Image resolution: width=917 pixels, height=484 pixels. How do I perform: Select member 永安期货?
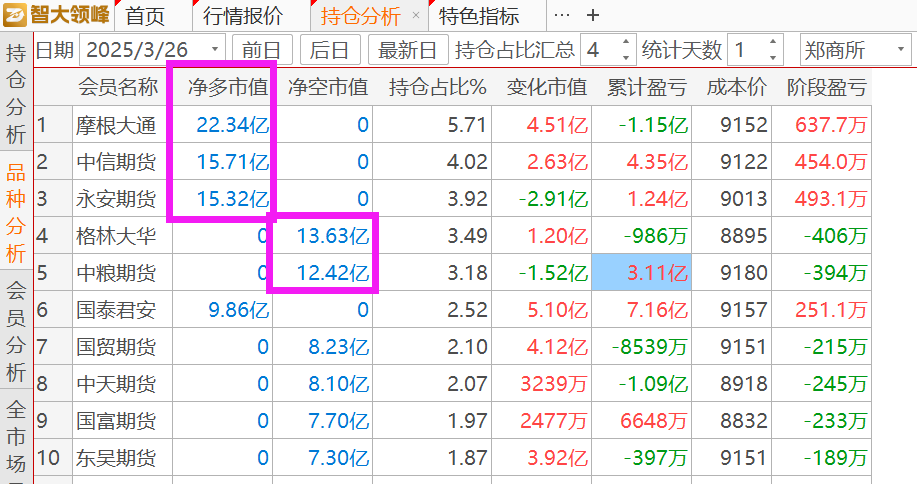click(116, 199)
